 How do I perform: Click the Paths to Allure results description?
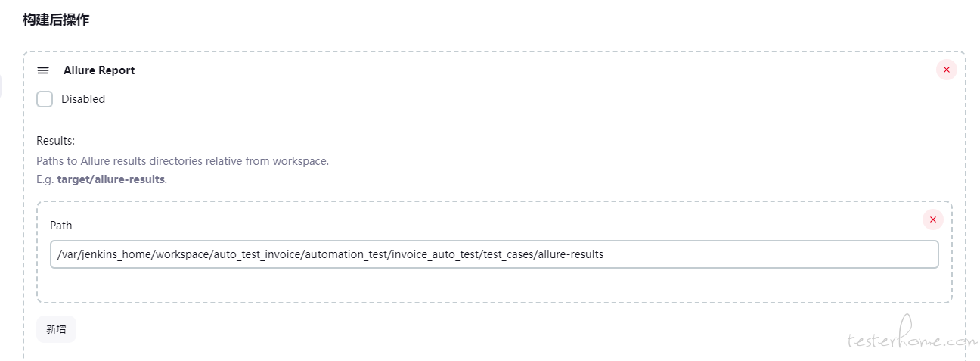coord(182,161)
